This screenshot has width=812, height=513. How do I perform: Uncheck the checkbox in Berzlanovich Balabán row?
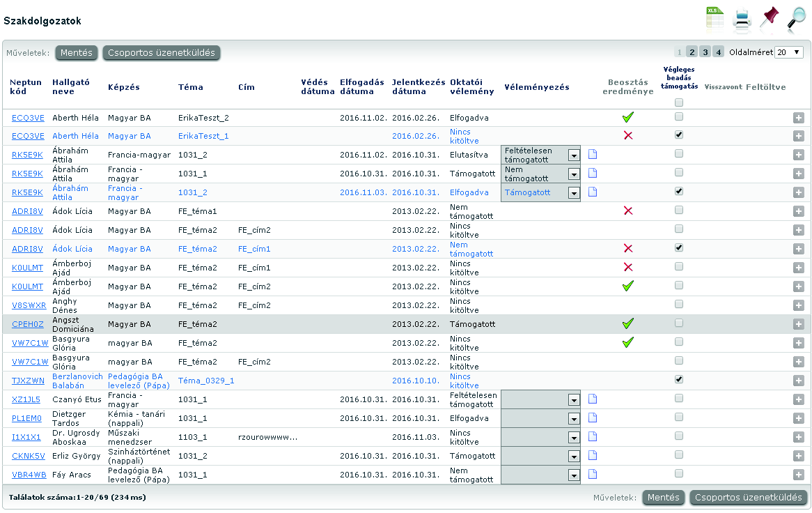pyautogui.click(x=679, y=379)
